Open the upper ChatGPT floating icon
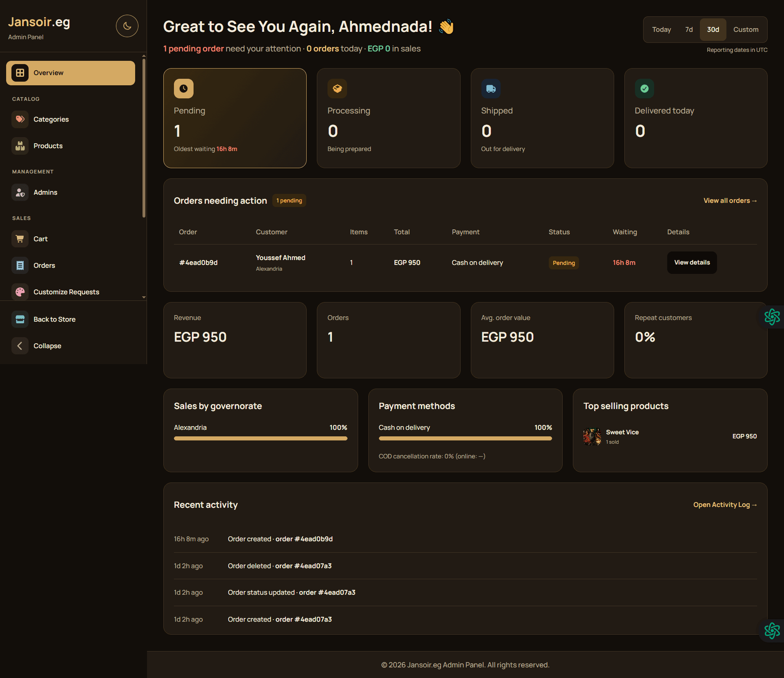784x678 pixels. tap(772, 317)
